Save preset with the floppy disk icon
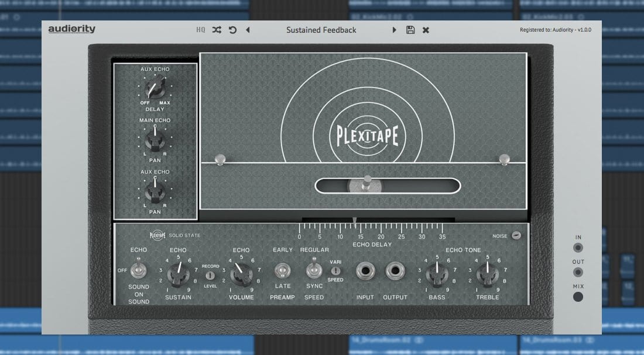Viewport: 644px width, 355px height. 410,30
